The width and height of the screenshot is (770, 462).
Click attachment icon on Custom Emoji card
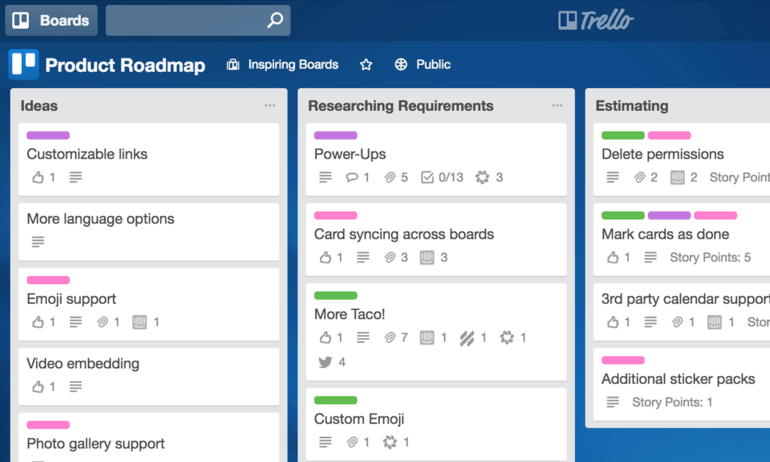click(352, 442)
